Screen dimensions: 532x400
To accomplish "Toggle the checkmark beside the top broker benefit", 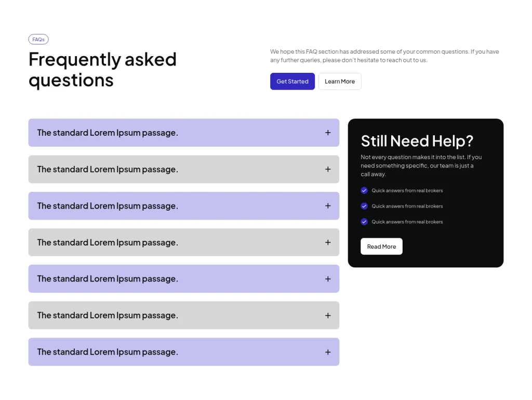I will [364, 190].
